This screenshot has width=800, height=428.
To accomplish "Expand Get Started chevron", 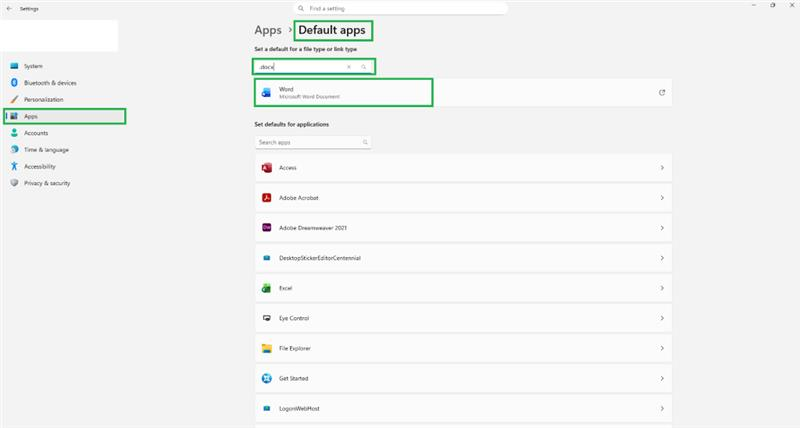I will (662, 379).
